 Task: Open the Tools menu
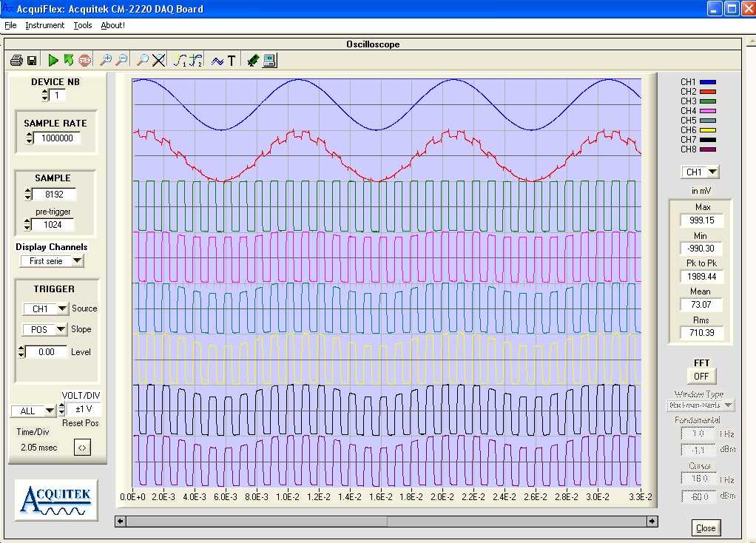point(82,25)
